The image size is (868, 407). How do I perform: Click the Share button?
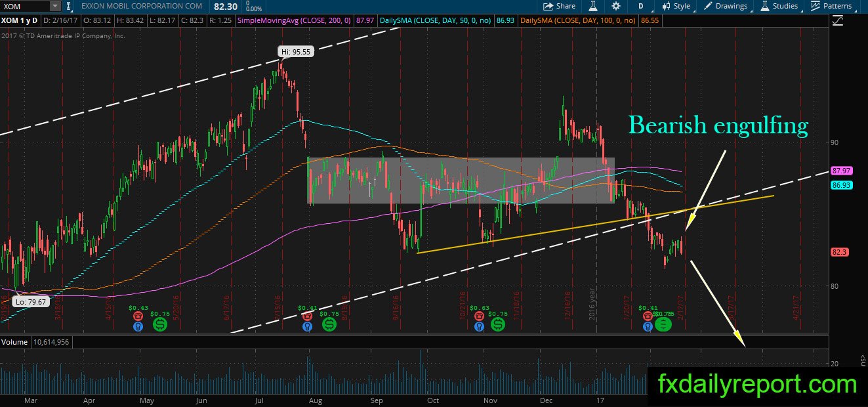pyautogui.click(x=559, y=7)
